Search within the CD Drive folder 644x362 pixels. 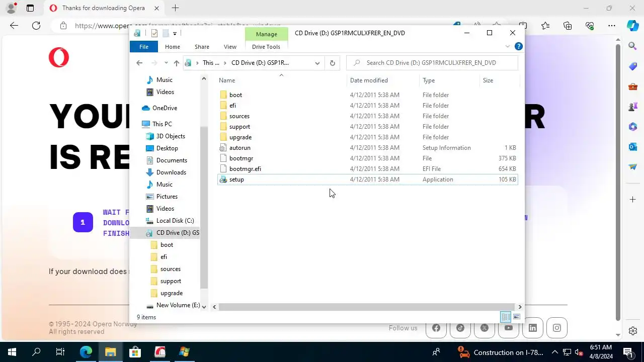click(432, 63)
